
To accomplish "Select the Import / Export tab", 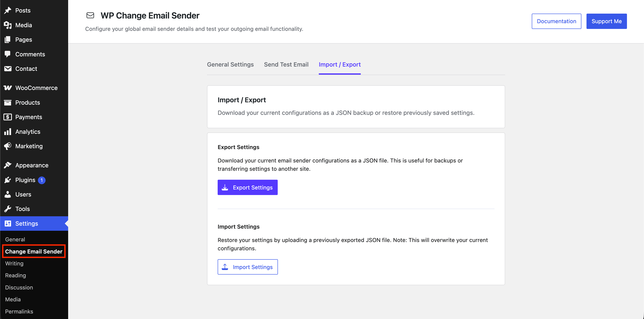I will pyautogui.click(x=339, y=64).
